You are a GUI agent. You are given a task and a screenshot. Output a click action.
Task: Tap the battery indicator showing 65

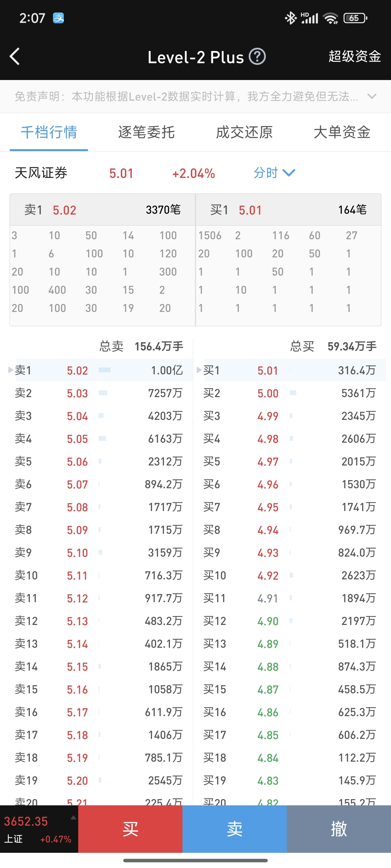point(355,18)
